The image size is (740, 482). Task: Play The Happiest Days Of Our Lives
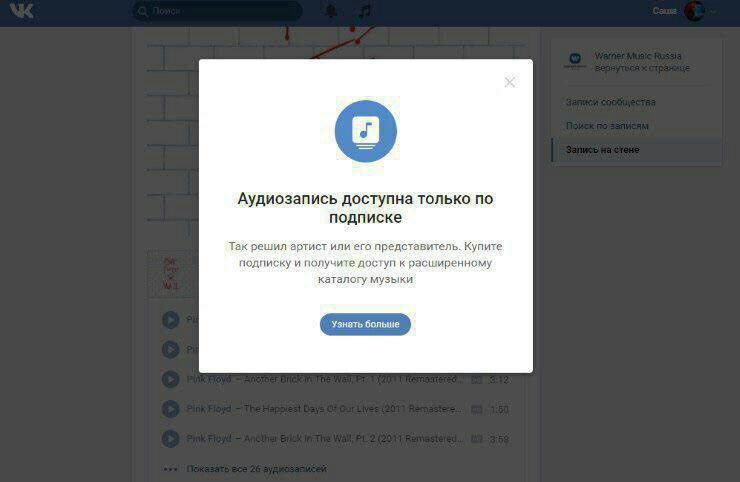[170, 409]
